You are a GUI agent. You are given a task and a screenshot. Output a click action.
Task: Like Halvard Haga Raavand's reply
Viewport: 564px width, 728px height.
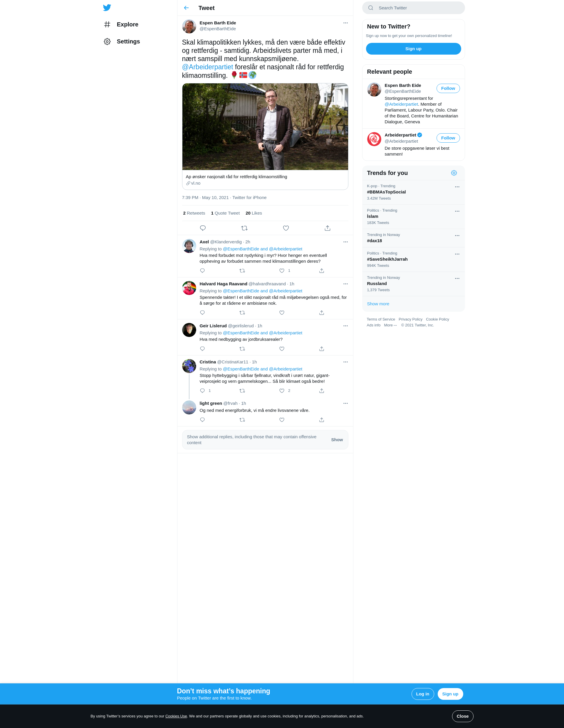pyautogui.click(x=282, y=313)
